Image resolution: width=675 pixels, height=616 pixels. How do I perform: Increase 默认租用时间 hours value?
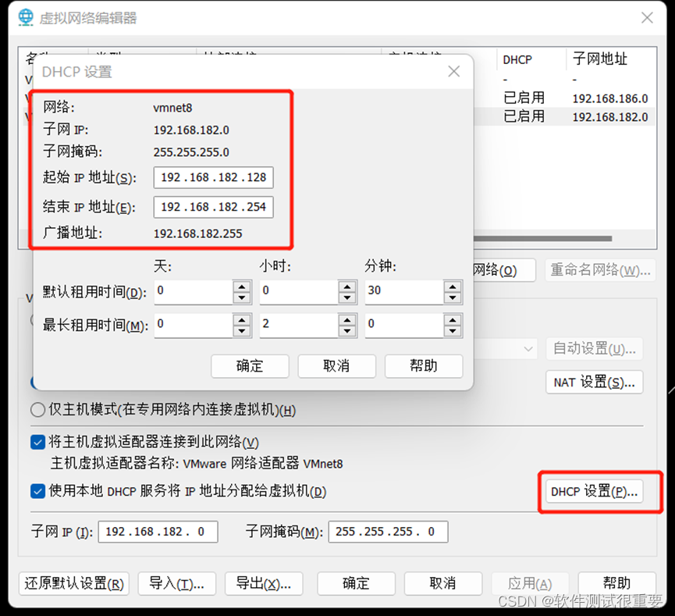[x=347, y=287]
